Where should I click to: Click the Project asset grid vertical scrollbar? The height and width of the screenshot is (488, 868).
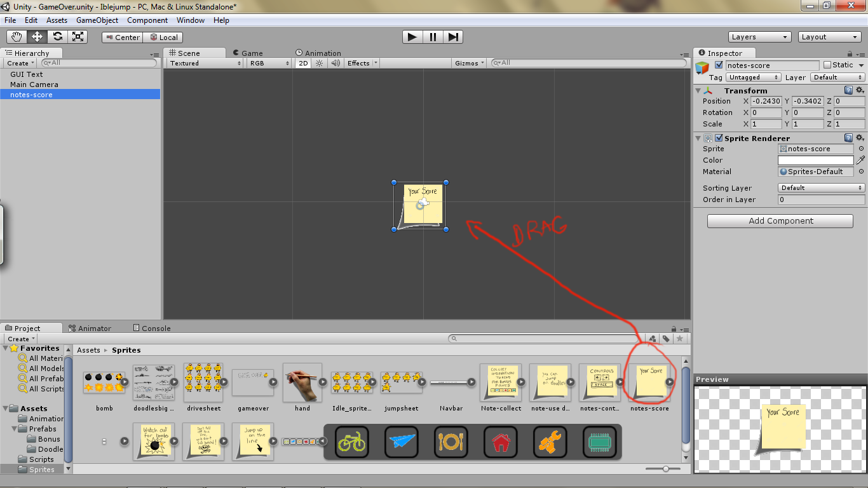(x=686, y=410)
